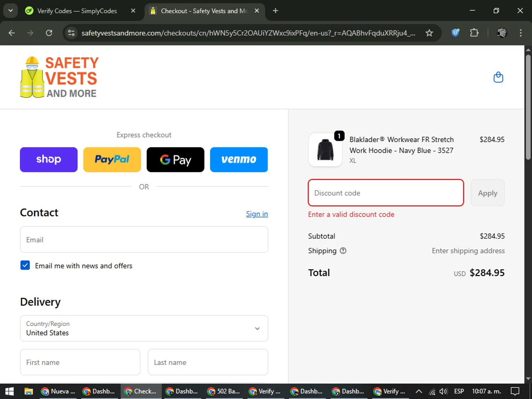This screenshot has width=532, height=399.
Task: Open the Bitwarden shield extension icon
Action: (455, 33)
